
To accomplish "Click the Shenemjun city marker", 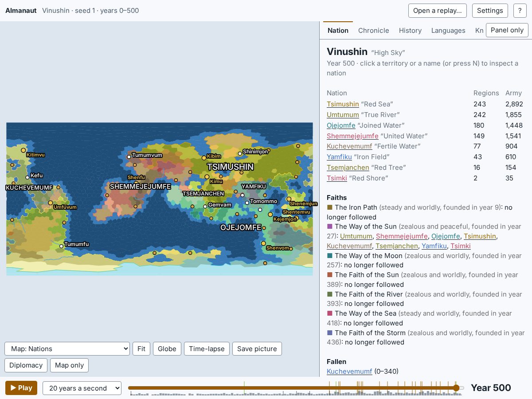I will point(289,199).
